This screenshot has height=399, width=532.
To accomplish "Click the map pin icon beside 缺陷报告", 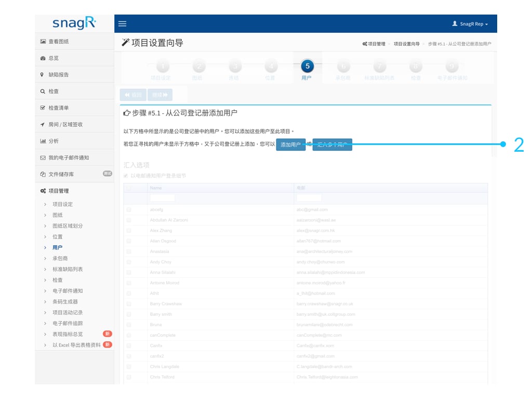I will coord(42,75).
